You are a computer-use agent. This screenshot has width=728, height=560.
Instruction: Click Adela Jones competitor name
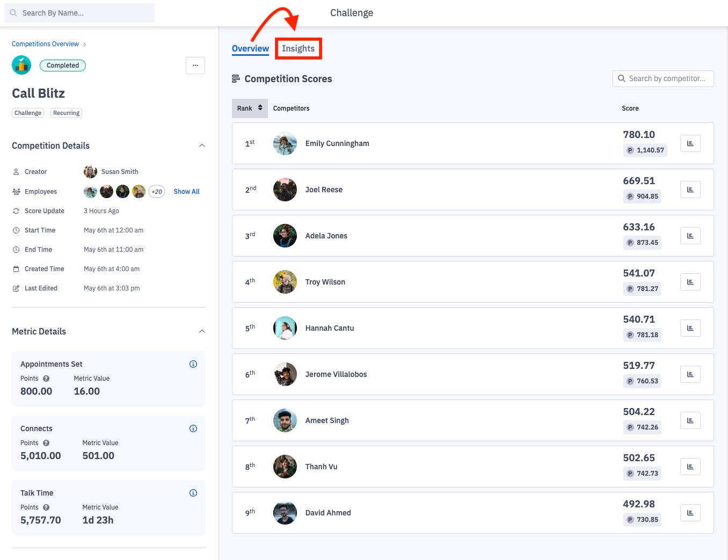tap(326, 236)
